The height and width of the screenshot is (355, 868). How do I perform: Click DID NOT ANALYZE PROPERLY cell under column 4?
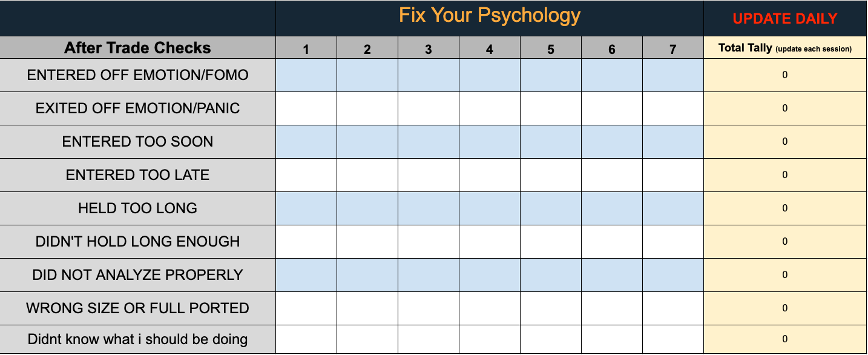tap(489, 276)
